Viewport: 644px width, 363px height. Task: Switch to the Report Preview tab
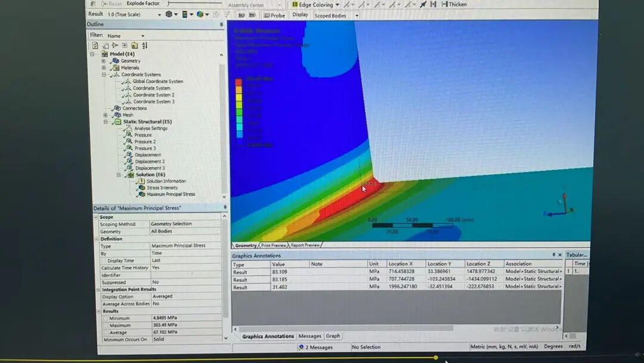tap(305, 245)
